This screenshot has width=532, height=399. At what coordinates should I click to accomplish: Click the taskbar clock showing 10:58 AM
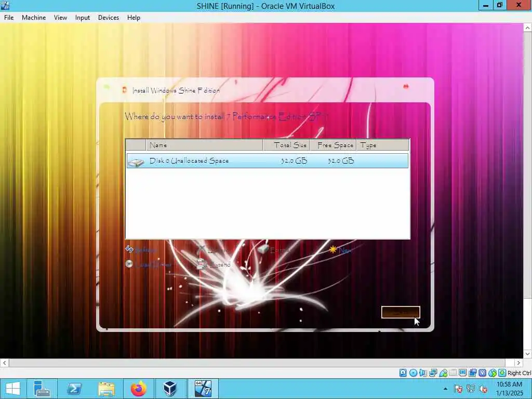[509, 389]
